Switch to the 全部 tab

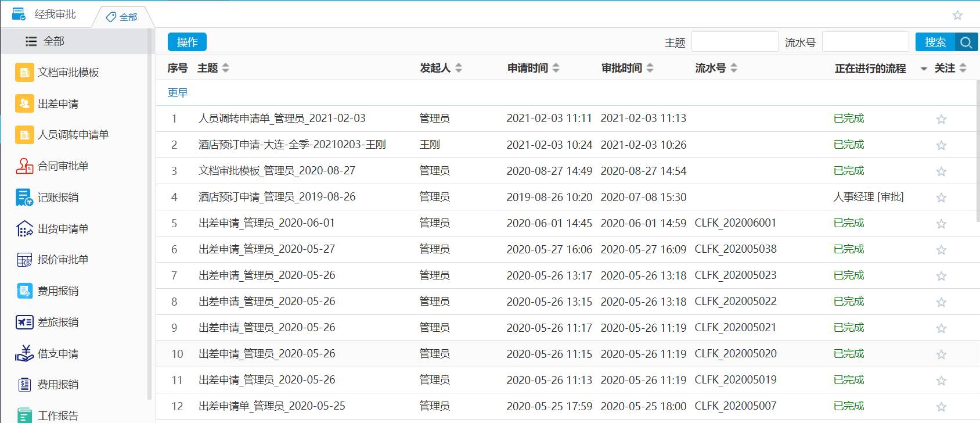pyautogui.click(x=123, y=17)
